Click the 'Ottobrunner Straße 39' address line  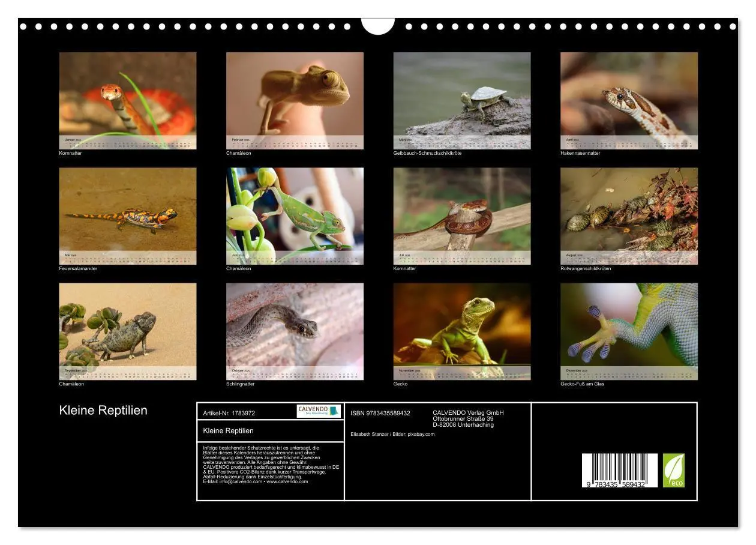463,419
